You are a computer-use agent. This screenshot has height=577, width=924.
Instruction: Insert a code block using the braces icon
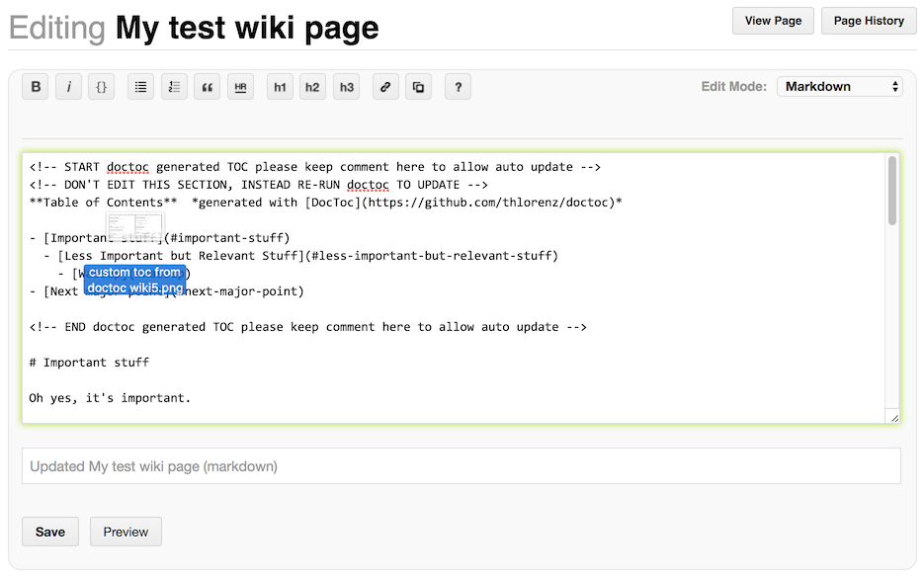coord(101,87)
